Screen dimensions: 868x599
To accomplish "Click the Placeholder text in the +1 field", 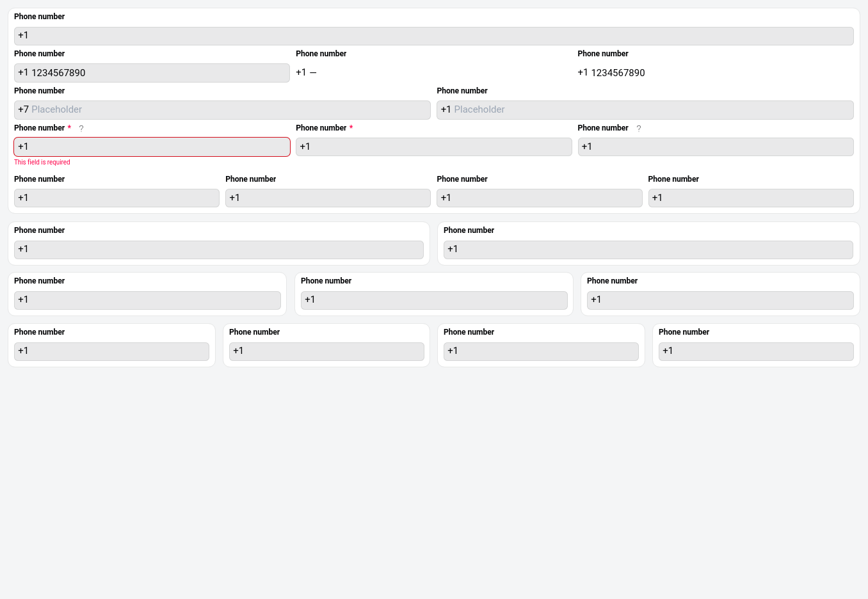I will 479,109.
